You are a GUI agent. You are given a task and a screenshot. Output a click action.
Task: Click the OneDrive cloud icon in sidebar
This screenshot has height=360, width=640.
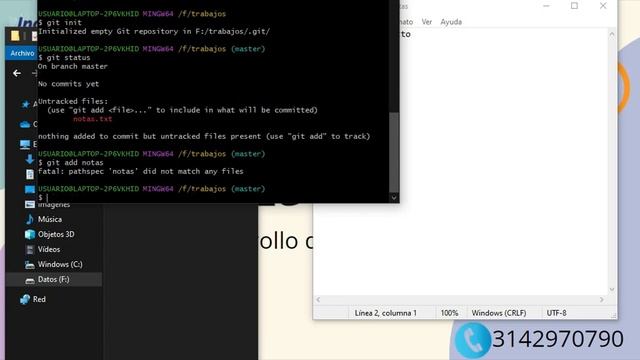(25, 124)
